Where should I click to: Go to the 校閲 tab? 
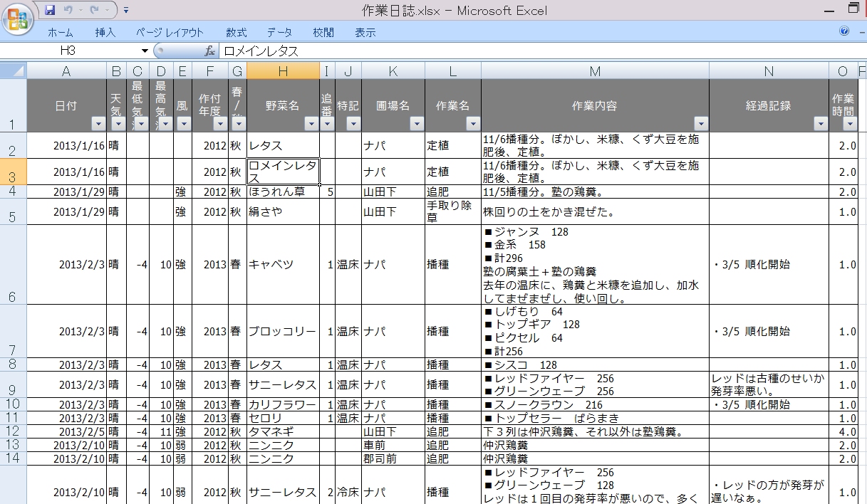click(323, 32)
